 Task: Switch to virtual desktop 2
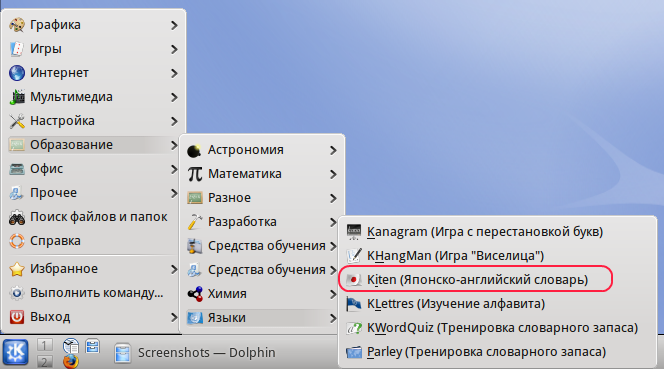click(44, 361)
